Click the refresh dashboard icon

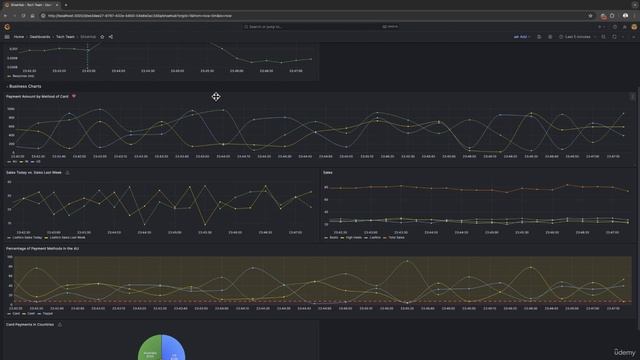click(x=614, y=37)
